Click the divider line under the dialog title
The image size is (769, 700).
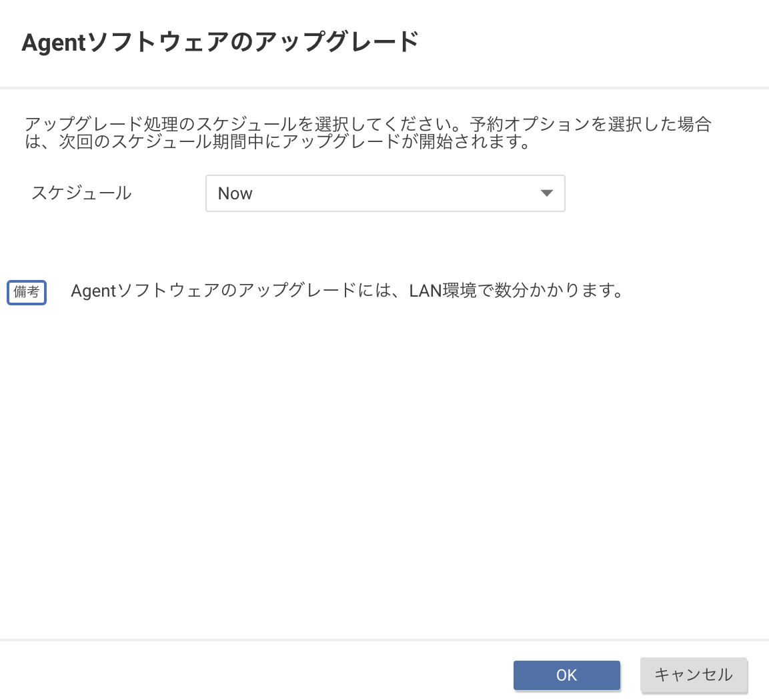coord(384,87)
